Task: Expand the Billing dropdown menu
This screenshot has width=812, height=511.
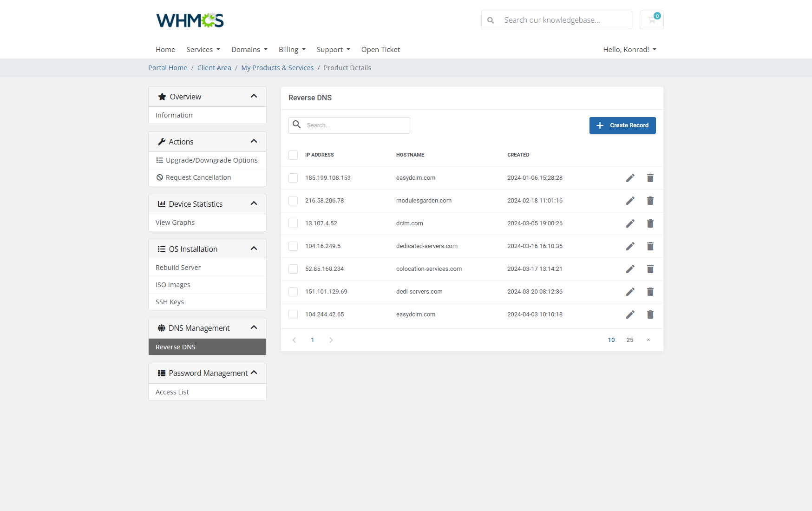Action: [x=292, y=50]
